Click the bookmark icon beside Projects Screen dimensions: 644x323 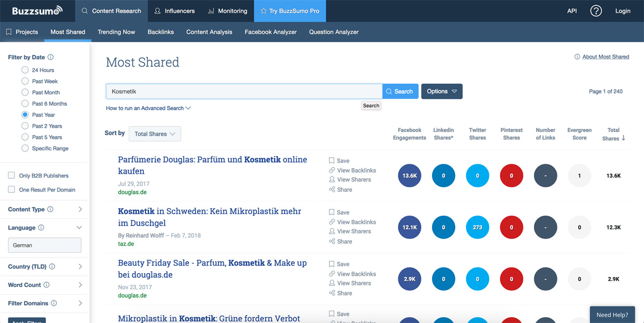tap(9, 32)
